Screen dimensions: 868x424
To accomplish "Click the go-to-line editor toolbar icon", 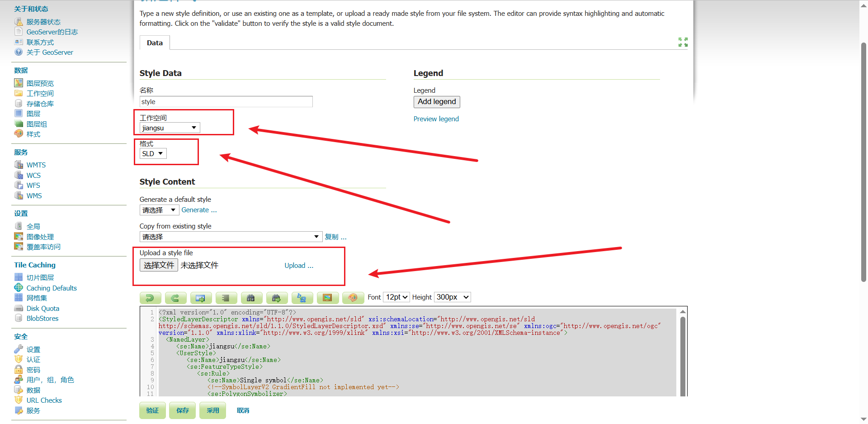I will tap(201, 297).
